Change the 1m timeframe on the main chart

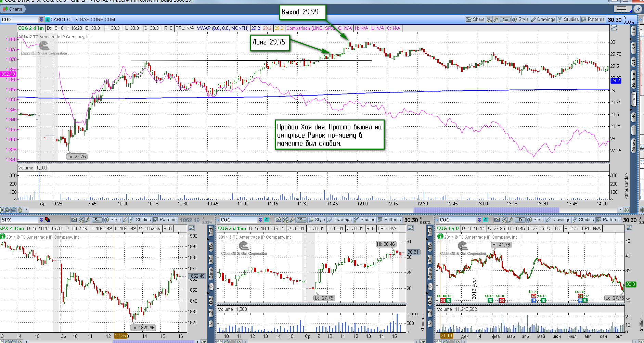point(505,20)
